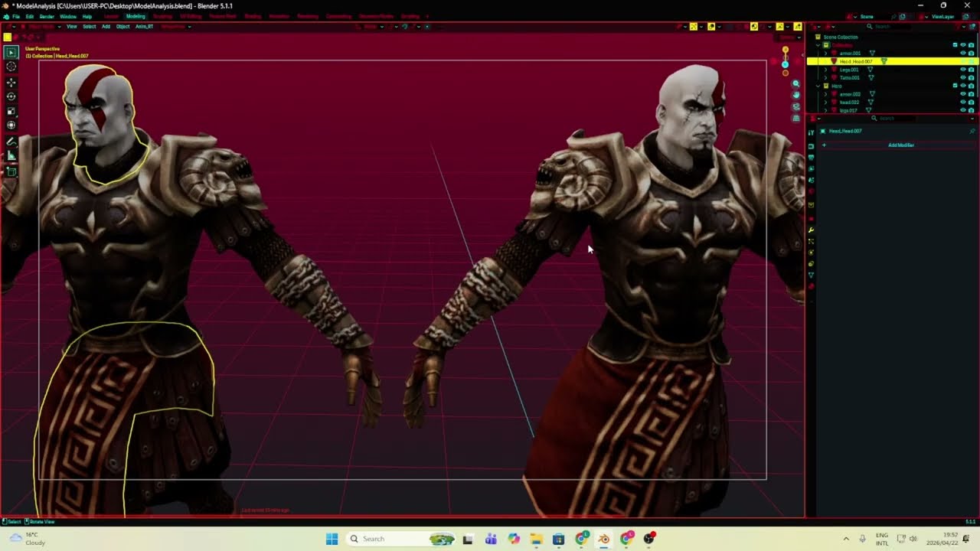Hide head.022 in the viewport with its eye icon
This screenshot has height=551, width=980.
click(963, 102)
